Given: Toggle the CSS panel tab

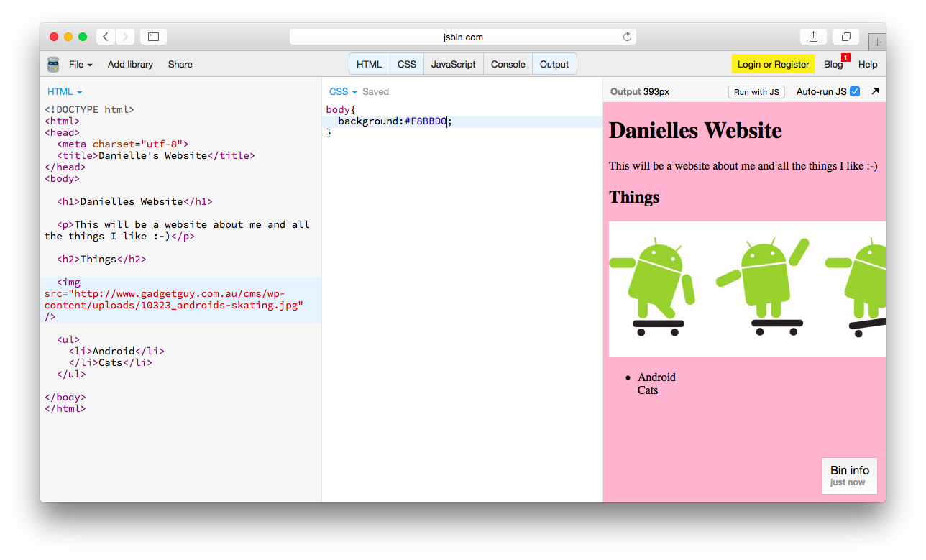Looking at the screenshot, I should tap(407, 64).
